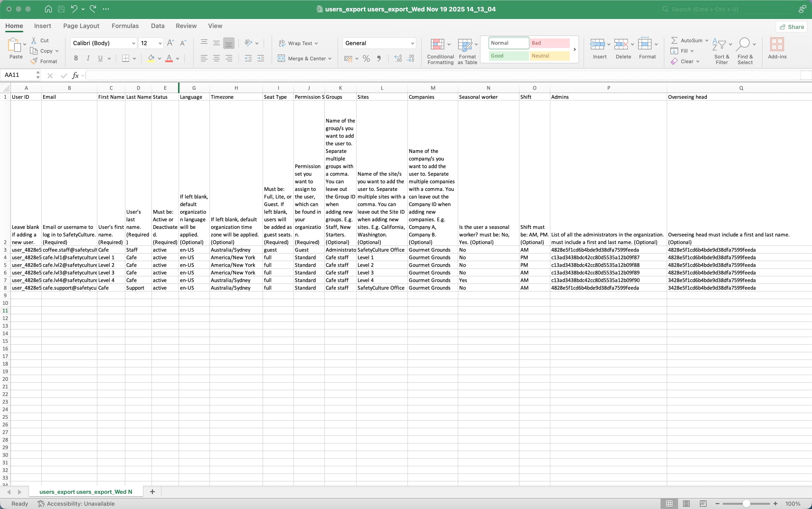Click the Undo button
Viewport: 812px width, 509px height.
[74, 9]
